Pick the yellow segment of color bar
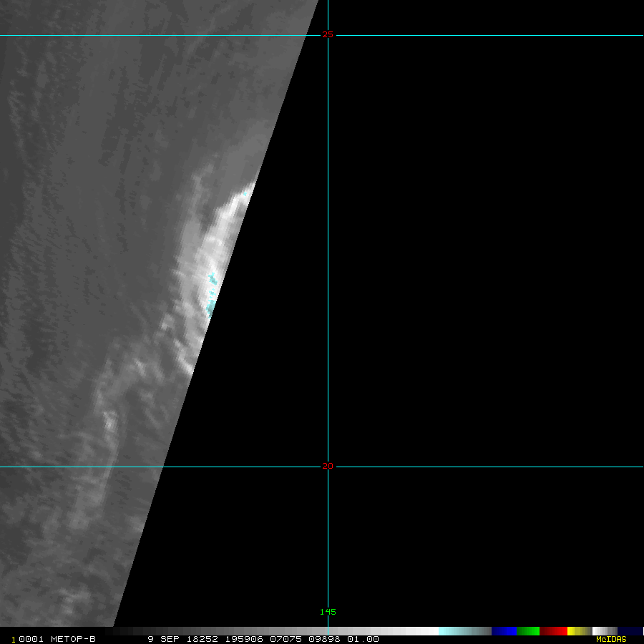Screen dimensions: 644x644 click(x=580, y=631)
